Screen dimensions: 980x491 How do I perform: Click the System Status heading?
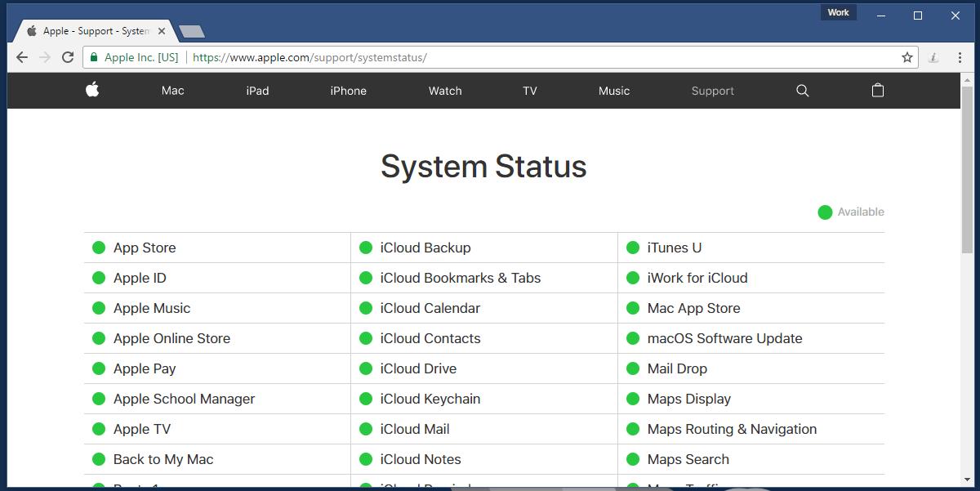point(483,167)
